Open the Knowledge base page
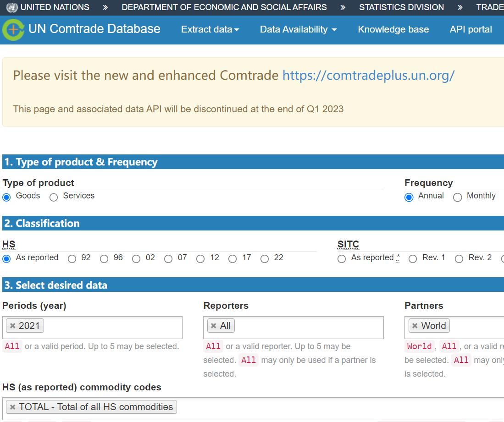This screenshot has width=504, height=422. (x=393, y=29)
